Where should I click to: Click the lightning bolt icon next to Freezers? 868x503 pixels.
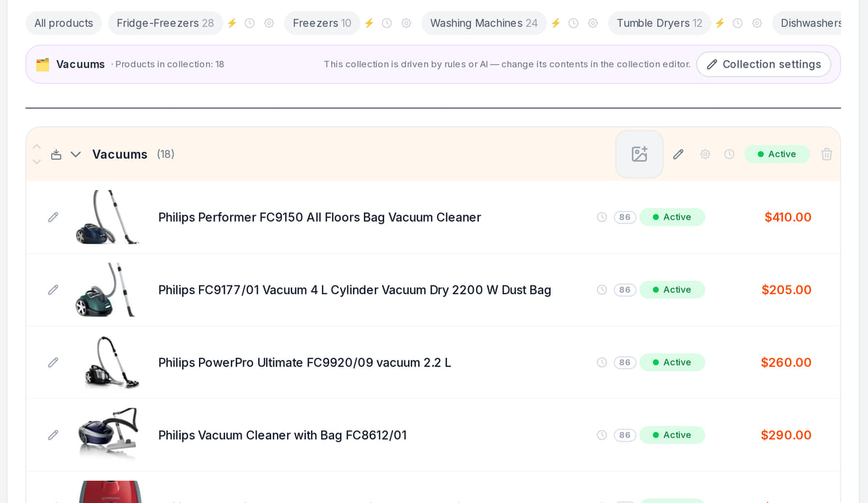pyautogui.click(x=369, y=23)
